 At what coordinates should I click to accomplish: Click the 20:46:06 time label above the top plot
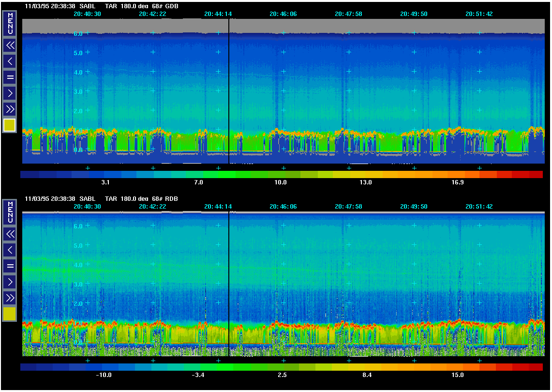283,14
